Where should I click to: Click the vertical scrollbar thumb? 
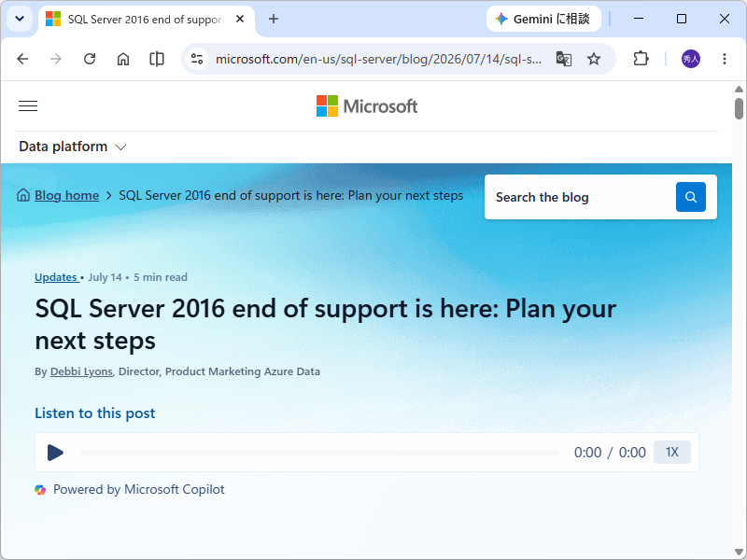[739, 108]
